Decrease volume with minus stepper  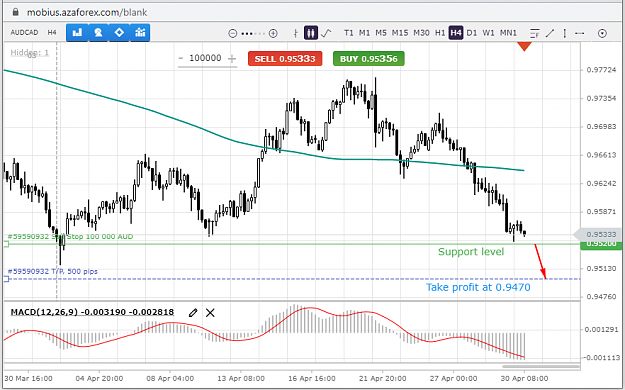(181, 59)
